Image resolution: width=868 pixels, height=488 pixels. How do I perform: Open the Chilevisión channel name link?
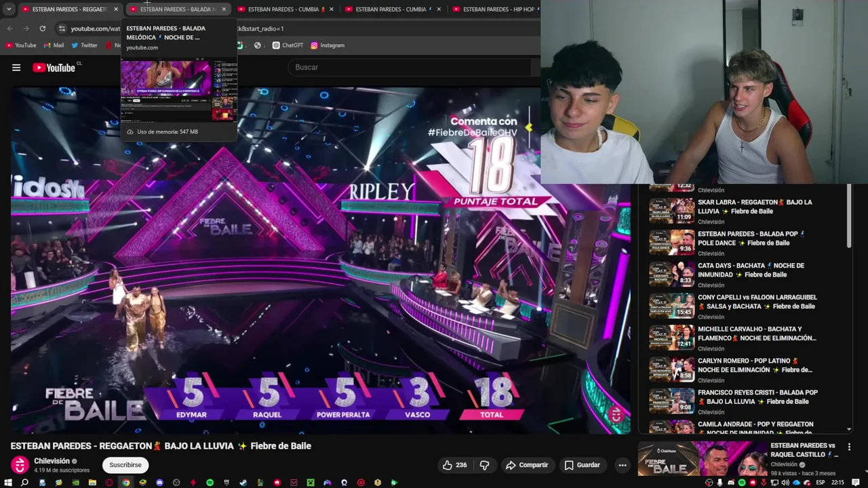[52, 461]
